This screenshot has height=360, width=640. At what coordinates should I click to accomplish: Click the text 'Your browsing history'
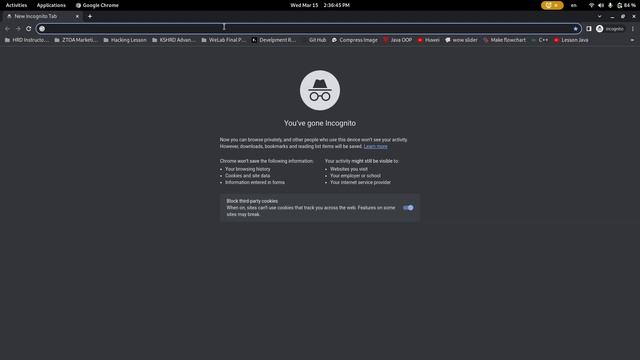point(248,169)
